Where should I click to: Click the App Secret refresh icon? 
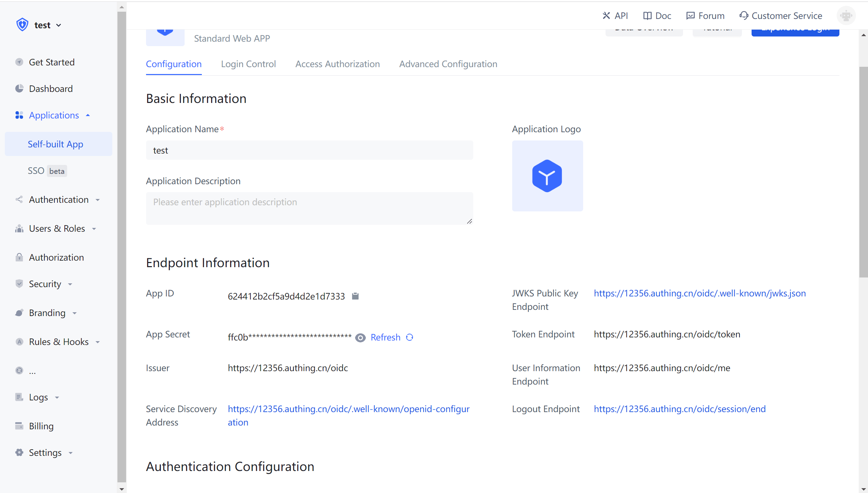coord(410,337)
